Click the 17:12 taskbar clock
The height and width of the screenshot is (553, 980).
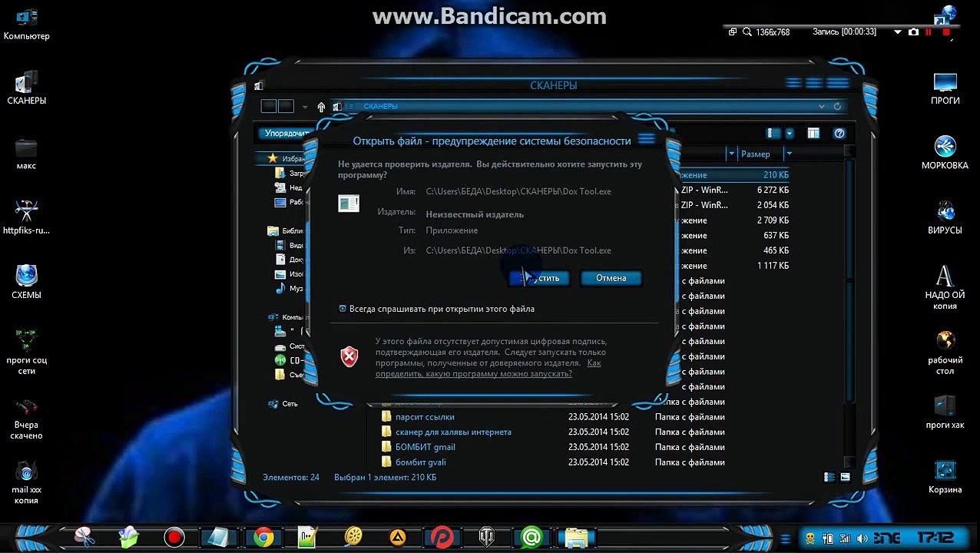pos(935,538)
